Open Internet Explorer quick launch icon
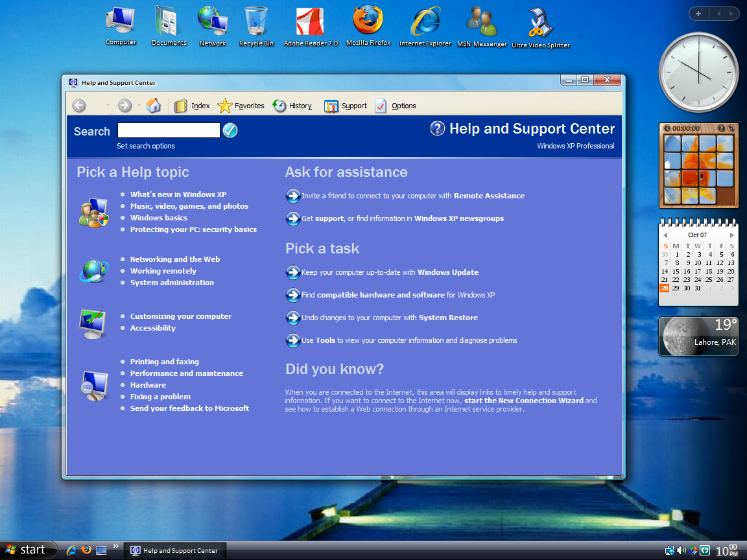Viewport: 747px width, 560px height. (x=71, y=550)
